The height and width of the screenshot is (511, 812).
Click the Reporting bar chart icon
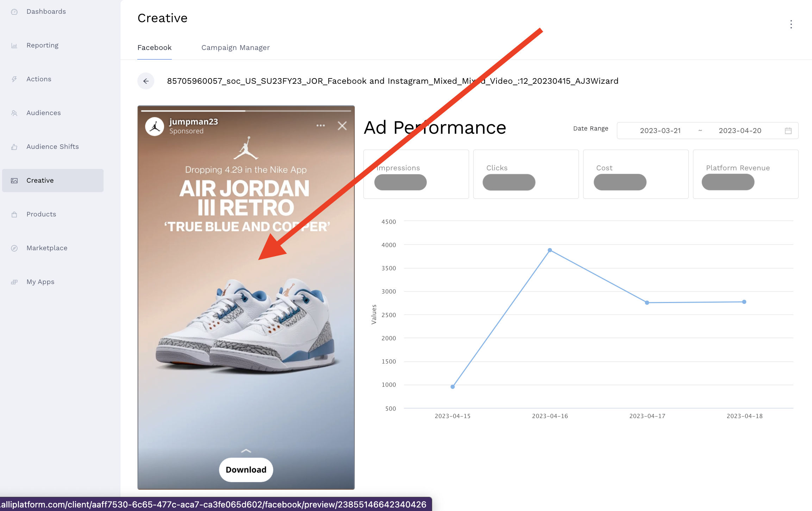[x=14, y=45]
